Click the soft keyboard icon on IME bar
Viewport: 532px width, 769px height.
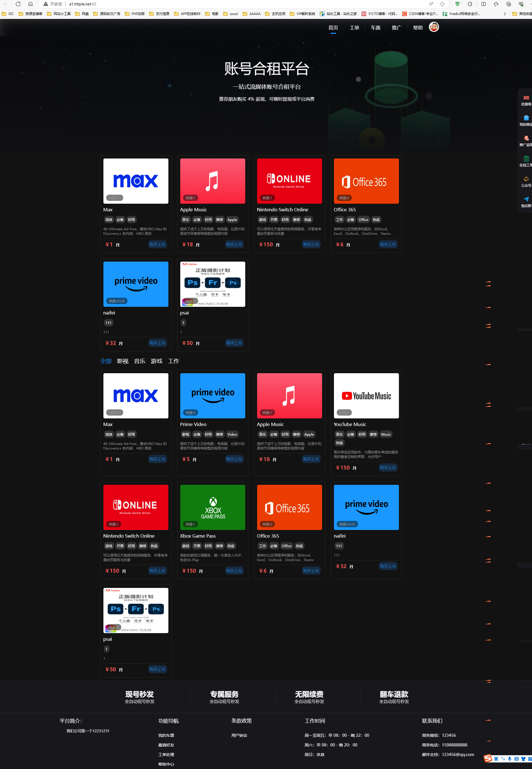click(516, 759)
